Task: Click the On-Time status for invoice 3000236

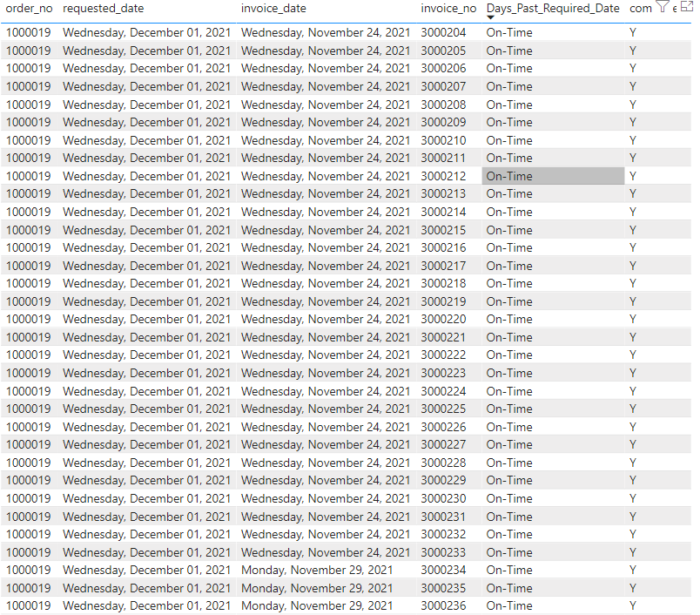Action: pyautogui.click(x=509, y=606)
